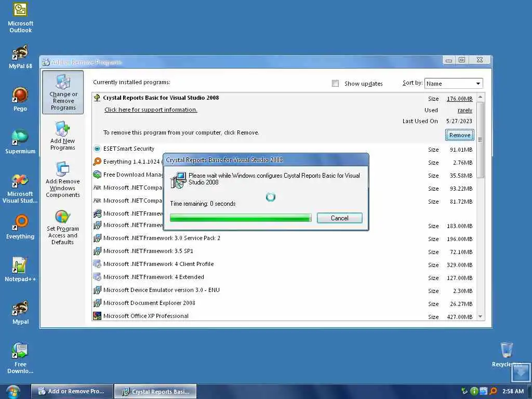This screenshot has width=532, height=399.
Task: Cancel the Crystal Reports configuration dialog
Action: pyautogui.click(x=339, y=218)
